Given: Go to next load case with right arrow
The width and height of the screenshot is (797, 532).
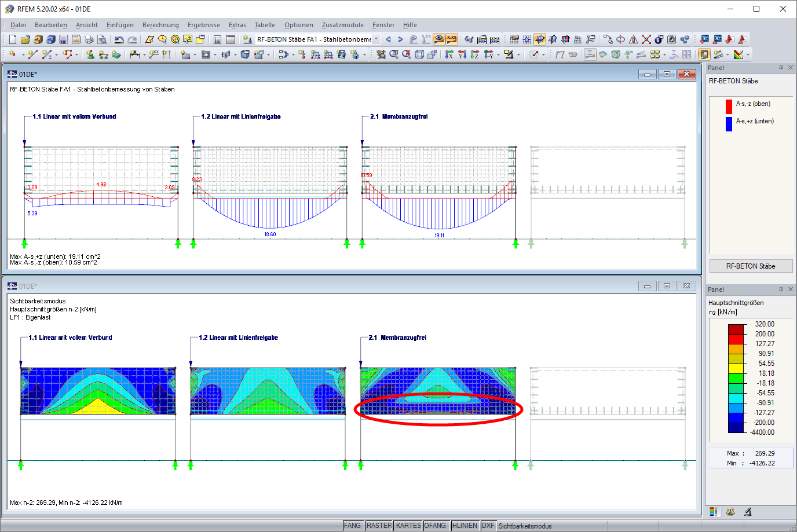Looking at the screenshot, I should click(x=400, y=39).
